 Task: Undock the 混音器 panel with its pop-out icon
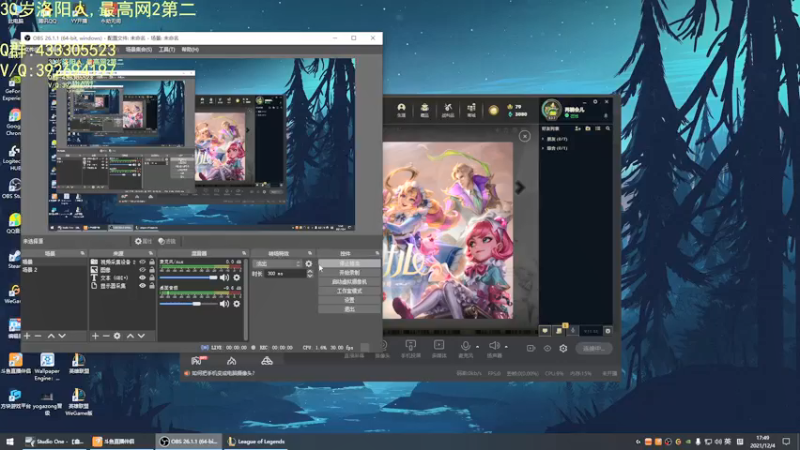(x=244, y=253)
